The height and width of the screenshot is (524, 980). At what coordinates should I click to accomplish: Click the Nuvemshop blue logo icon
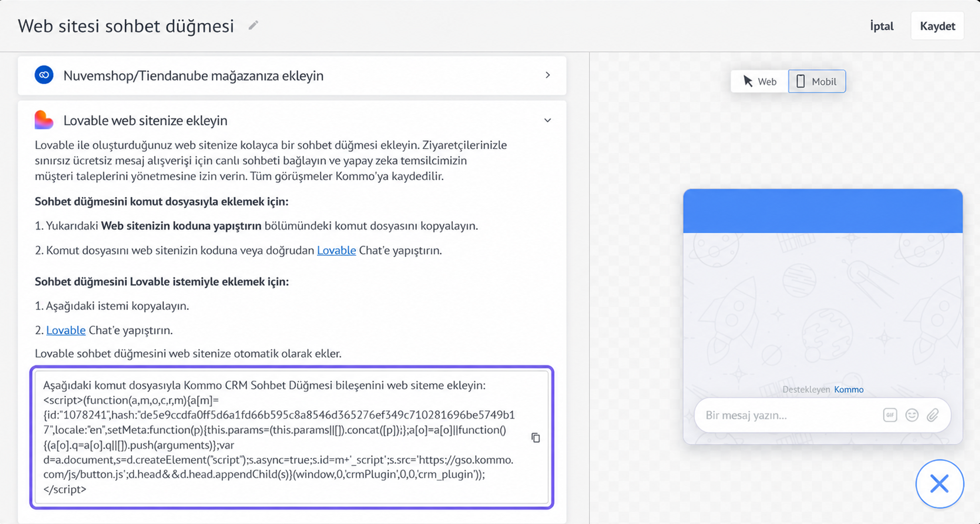pyautogui.click(x=44, y=75)
